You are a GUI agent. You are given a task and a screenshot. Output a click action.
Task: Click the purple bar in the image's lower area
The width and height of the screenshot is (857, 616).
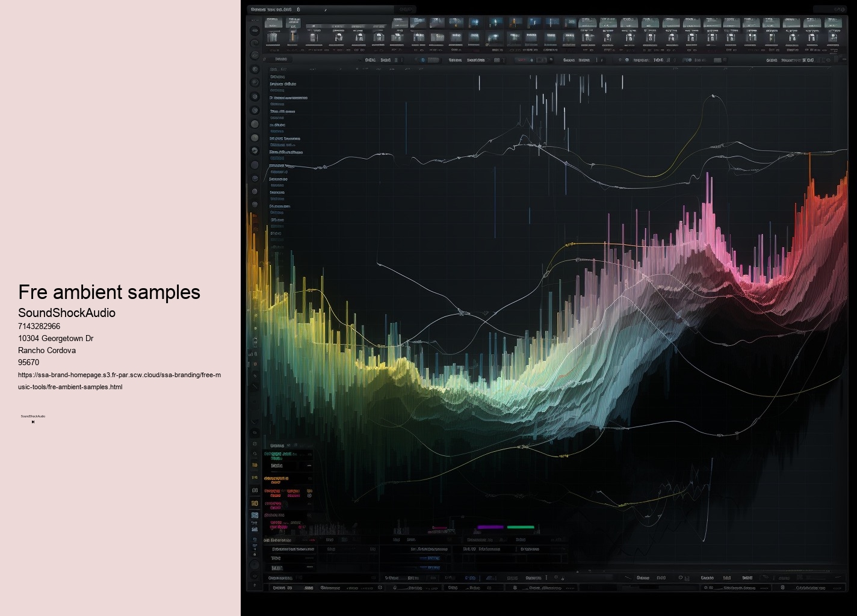[490, 527]
